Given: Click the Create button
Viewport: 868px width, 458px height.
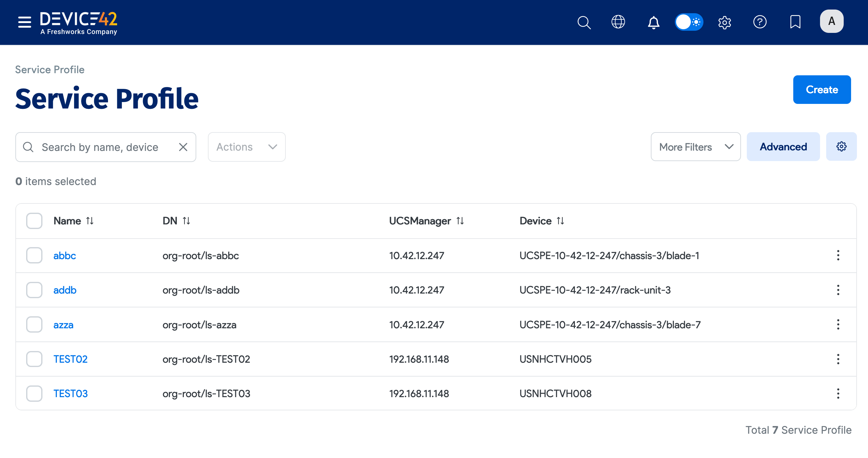Looking at the screenshot, I should (822, 89).
